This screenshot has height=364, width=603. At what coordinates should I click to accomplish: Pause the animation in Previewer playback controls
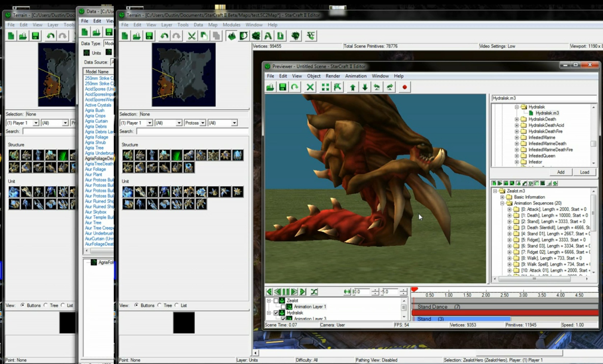(286, 292)
